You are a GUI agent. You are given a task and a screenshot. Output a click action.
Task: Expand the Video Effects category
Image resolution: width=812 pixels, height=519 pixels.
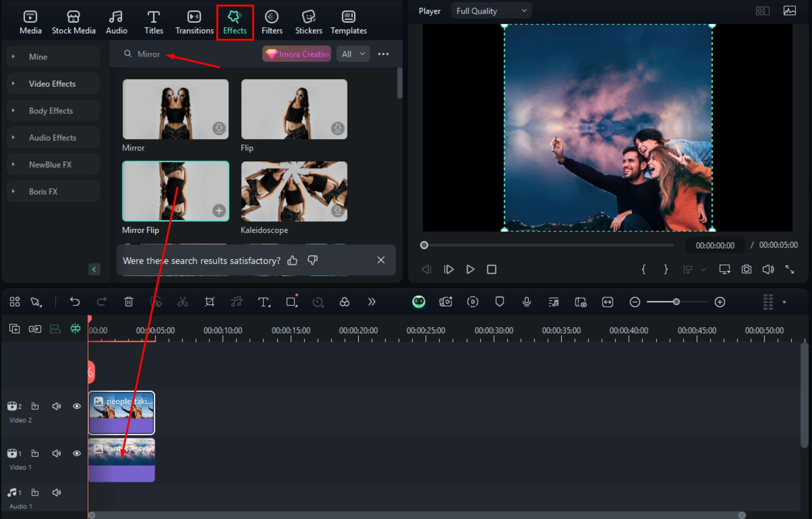coord(52,84)
